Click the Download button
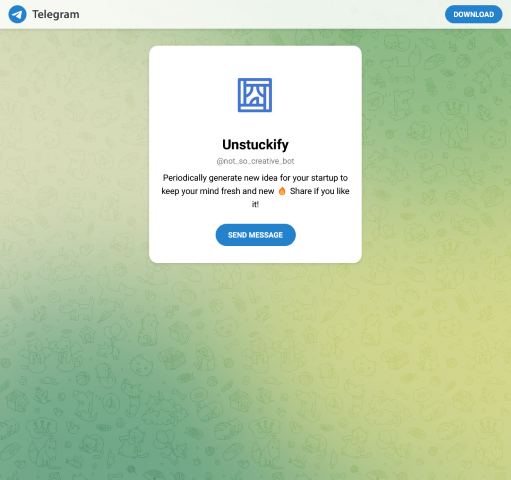 (473, 14)
